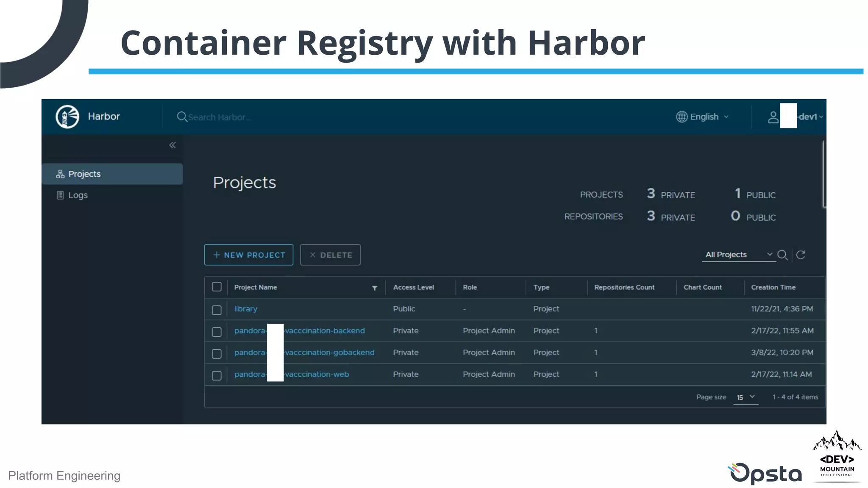The height and width of the screenshot is (488, 868).
Task: Click the NEW PROJECT button
Action: (249, 255)
